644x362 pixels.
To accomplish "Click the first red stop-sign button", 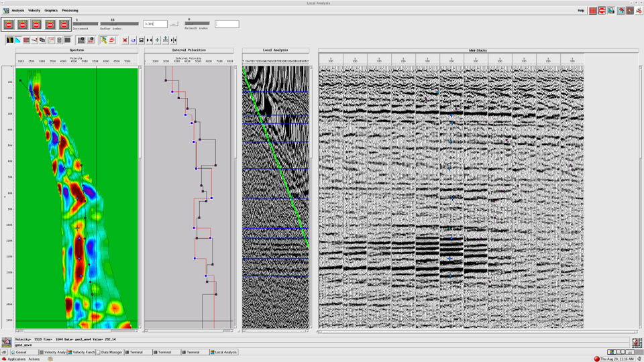I will pyautogui.click(x=9, y=25).
